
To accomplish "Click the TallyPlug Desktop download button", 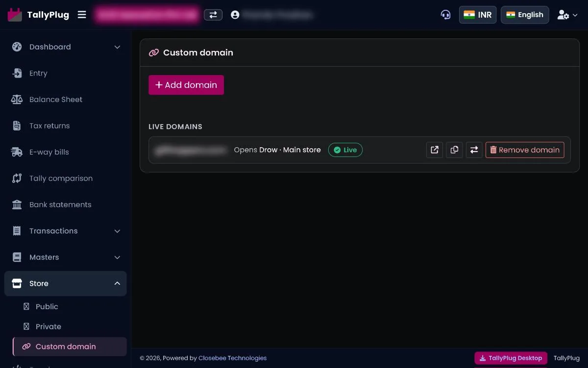I will coord(511,358).
